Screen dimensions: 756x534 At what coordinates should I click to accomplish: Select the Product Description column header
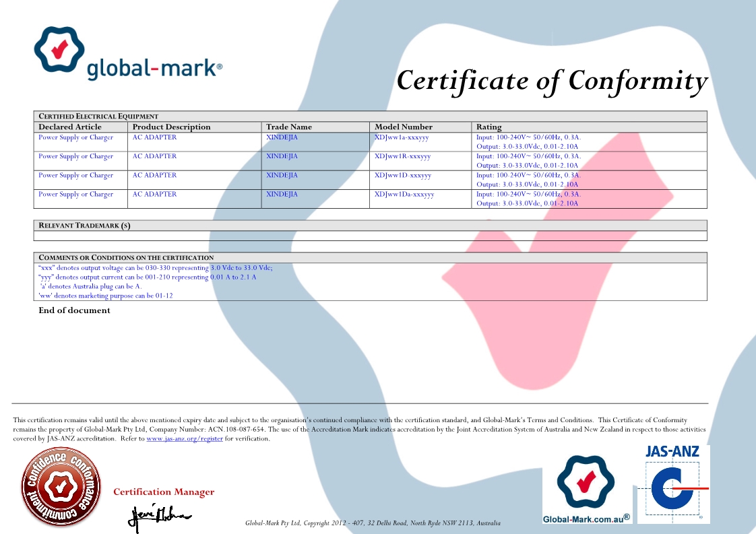click(x=171, y=127)
